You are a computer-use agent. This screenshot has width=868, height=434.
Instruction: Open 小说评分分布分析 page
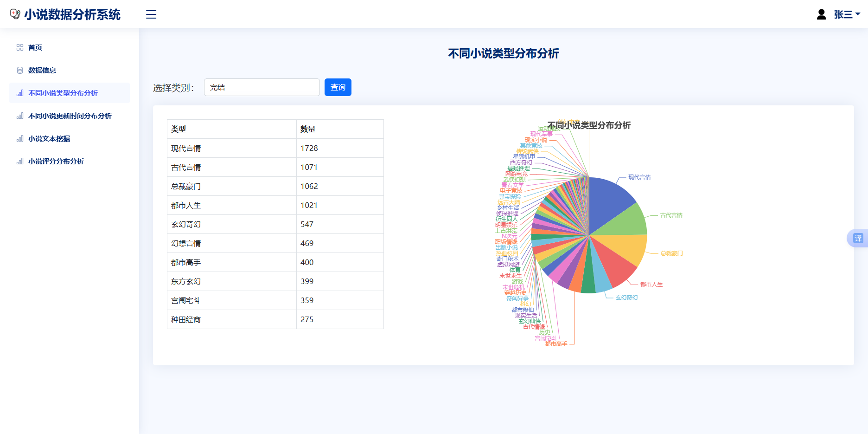70,161
